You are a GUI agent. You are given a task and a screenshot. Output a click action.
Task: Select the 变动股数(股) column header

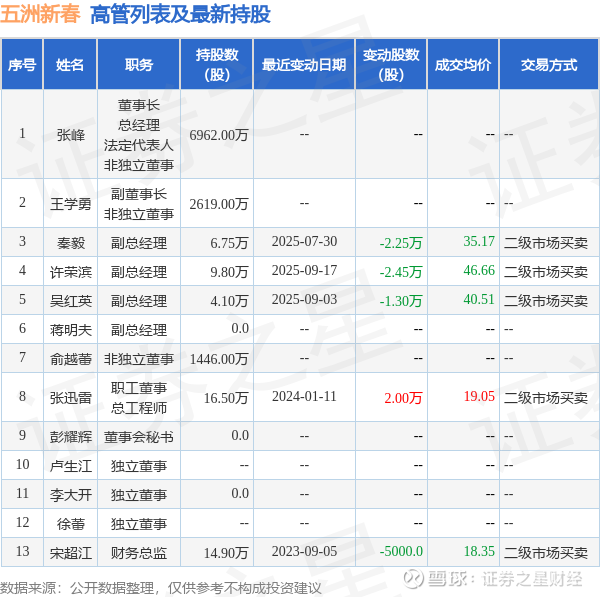point(391,64)
